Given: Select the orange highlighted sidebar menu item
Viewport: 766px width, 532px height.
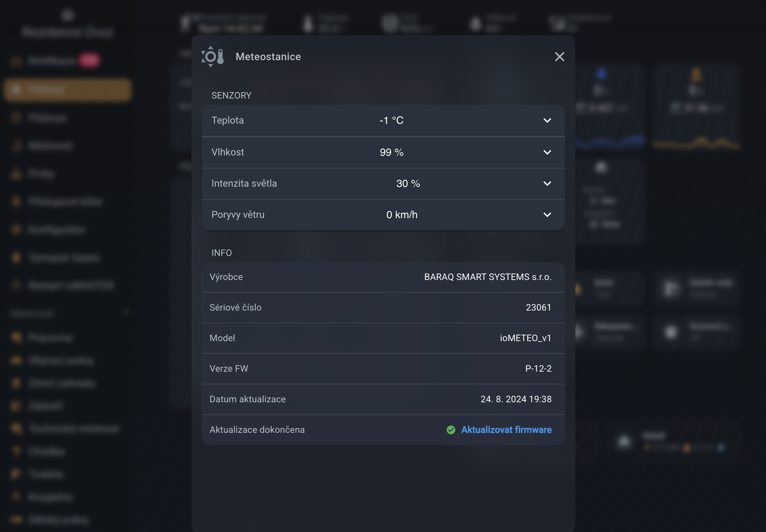Looking at the screenshot, I should [x=67, y=90].
